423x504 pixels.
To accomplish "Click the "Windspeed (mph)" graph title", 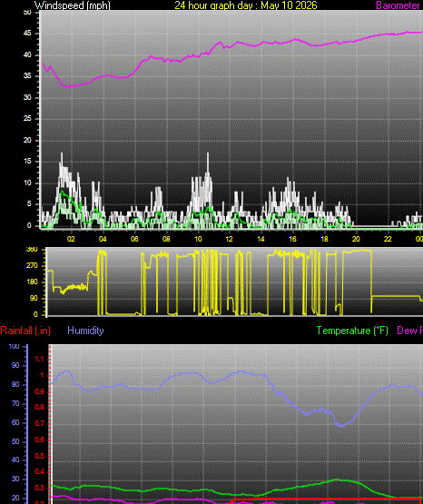I will click(73, 5).
